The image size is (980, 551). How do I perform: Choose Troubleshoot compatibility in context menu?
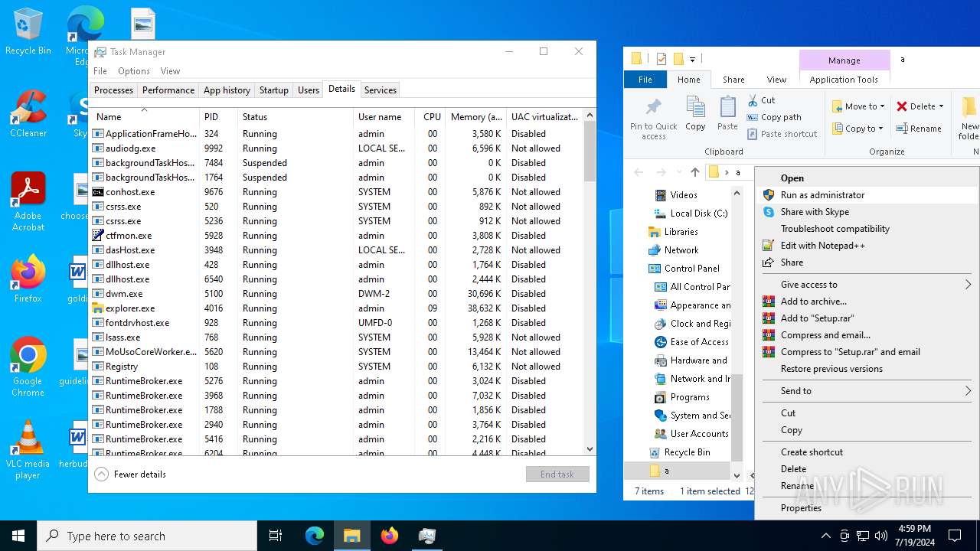(867, 229)
